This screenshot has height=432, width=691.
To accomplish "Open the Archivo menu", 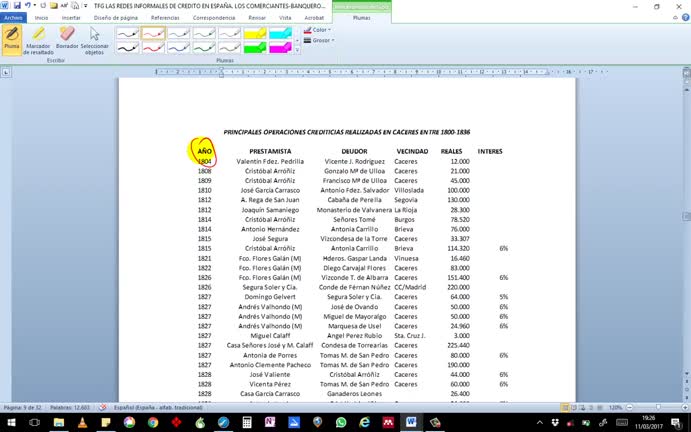I will (13, 18).
